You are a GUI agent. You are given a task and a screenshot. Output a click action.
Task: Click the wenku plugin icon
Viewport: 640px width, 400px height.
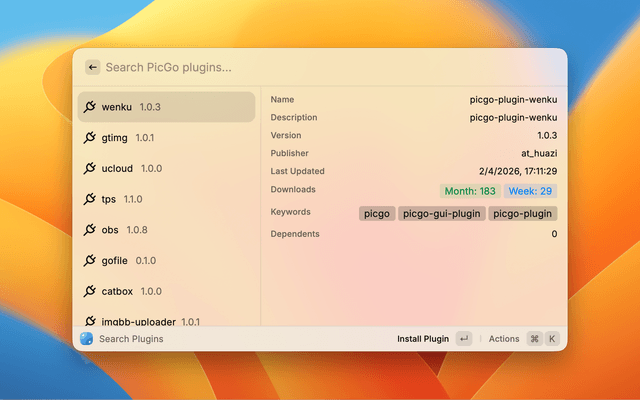click(x=89, y=107)
